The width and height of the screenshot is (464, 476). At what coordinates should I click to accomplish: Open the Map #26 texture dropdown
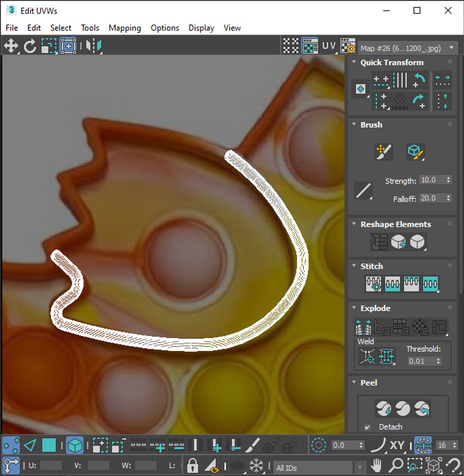[408, 48]
